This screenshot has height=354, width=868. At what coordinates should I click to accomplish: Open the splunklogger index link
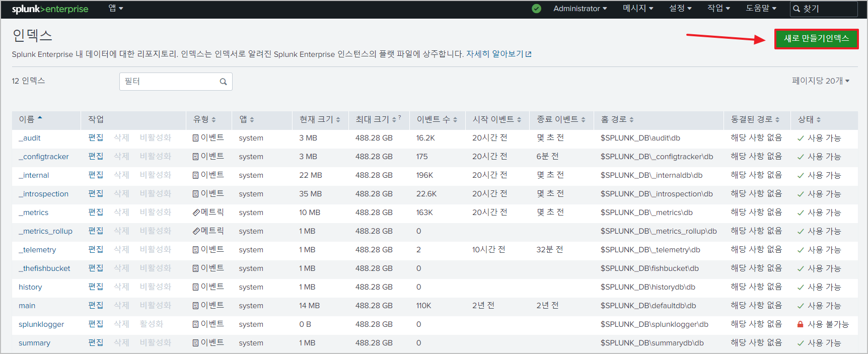[x=41, y=324]
